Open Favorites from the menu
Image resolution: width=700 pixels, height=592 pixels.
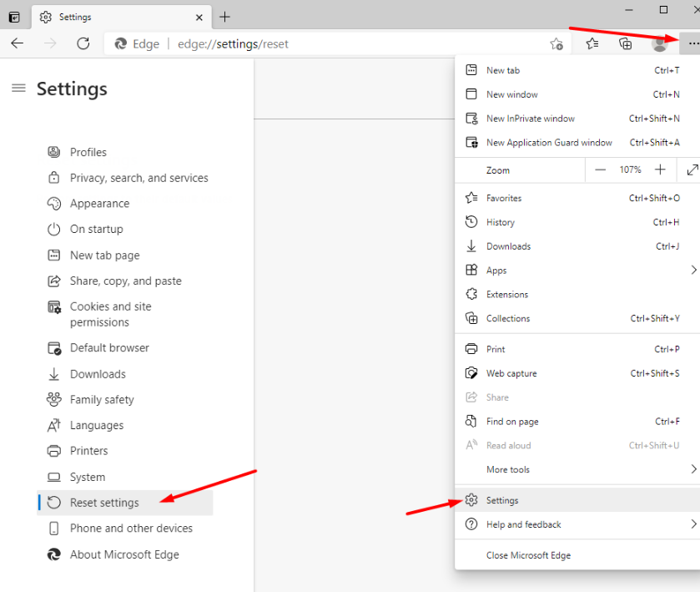click(x=577, y=198)
